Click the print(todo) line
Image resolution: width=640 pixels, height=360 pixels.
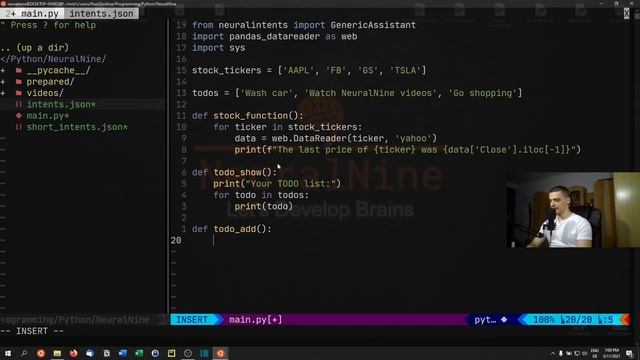coord(263,207)
